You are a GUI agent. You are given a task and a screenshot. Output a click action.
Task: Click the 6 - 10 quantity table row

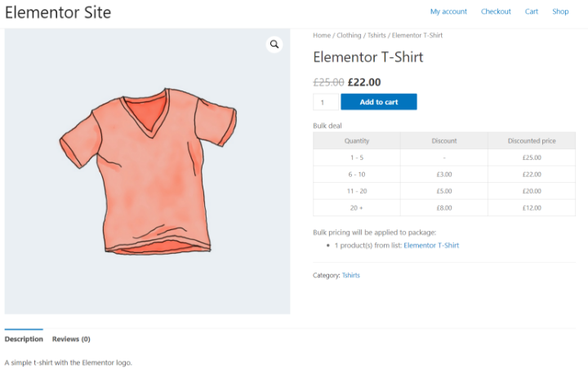pos(443,174)
